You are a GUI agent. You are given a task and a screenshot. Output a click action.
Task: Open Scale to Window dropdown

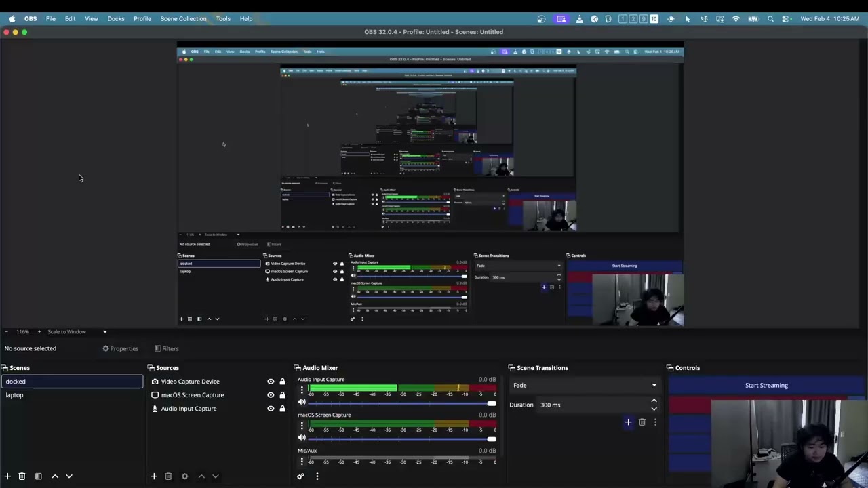click(77, 331)
